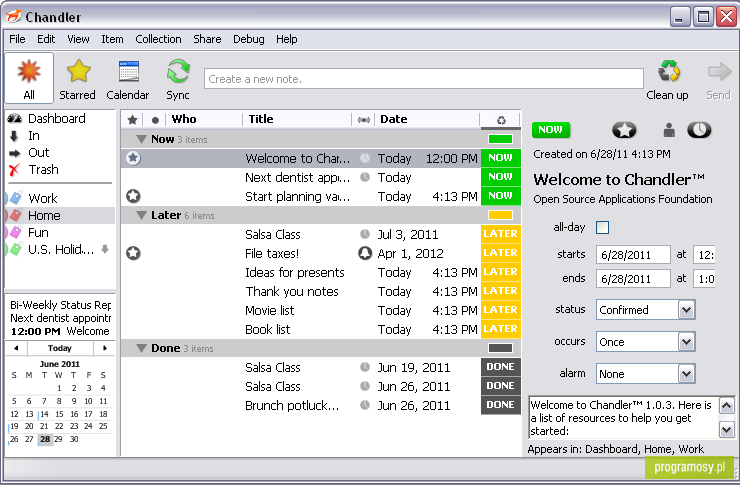Click the alarm bell icon on File taxes!

[x=364, y=253]
